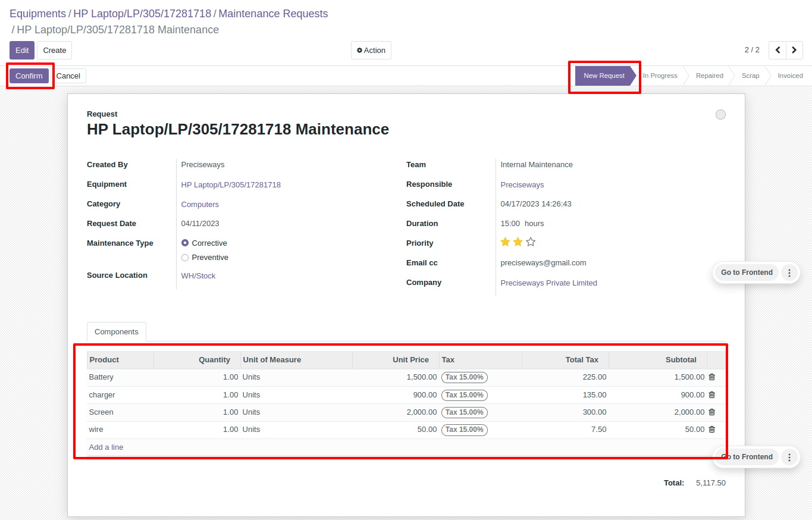Viewport: 812px width, 520px height.
Task: Switch status to In Progress stage
Action: tap(660, 76)
